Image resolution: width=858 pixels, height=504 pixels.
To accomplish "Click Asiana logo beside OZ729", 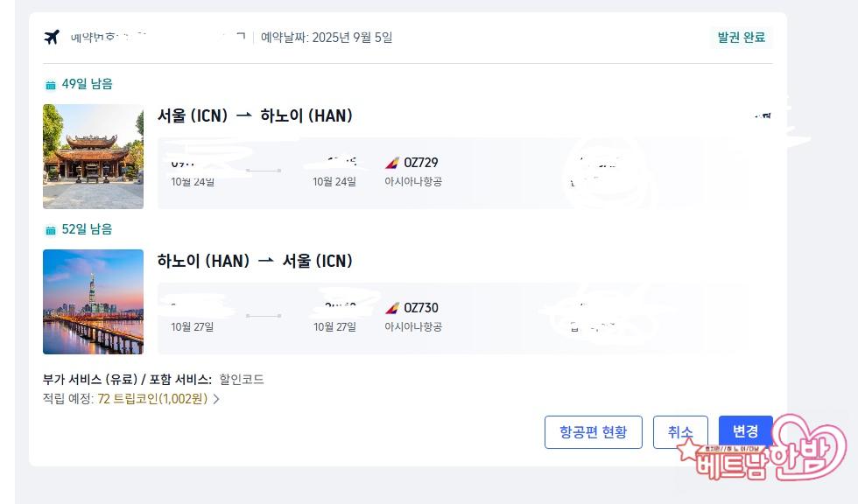I will click(392, 163).
